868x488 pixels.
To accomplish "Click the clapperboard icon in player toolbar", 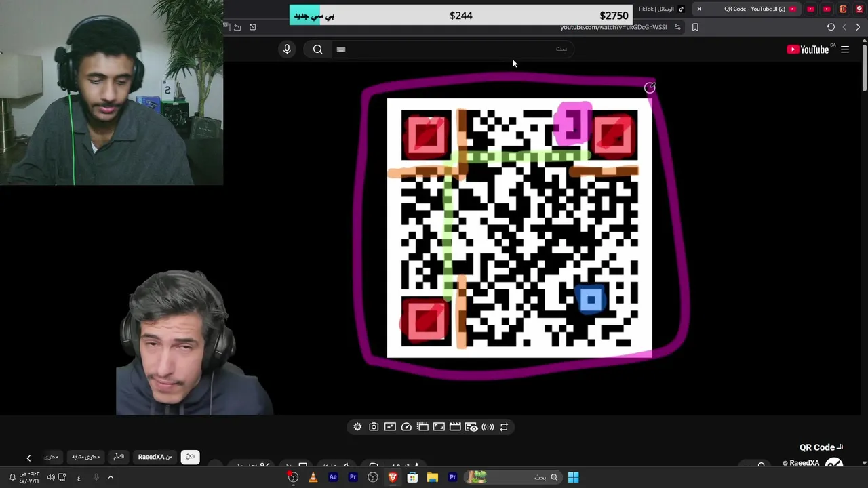I will pos(455,427).
